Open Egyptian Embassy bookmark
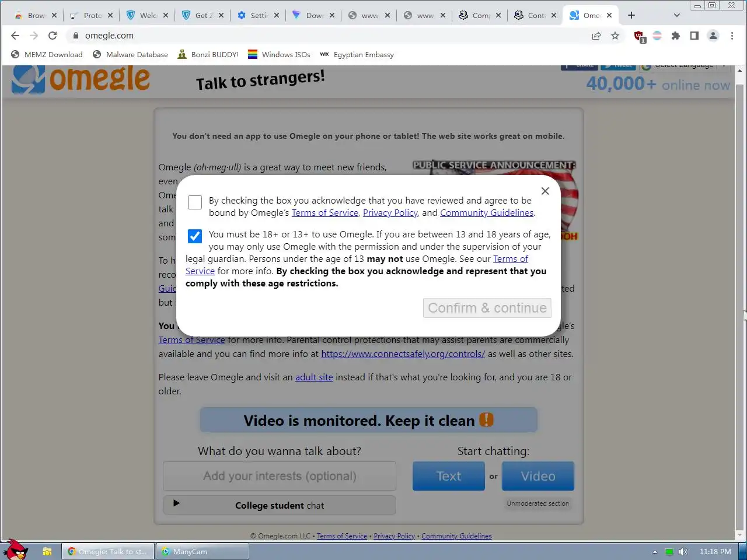Viewport: 747px width, 560px height. coord(357,54)
